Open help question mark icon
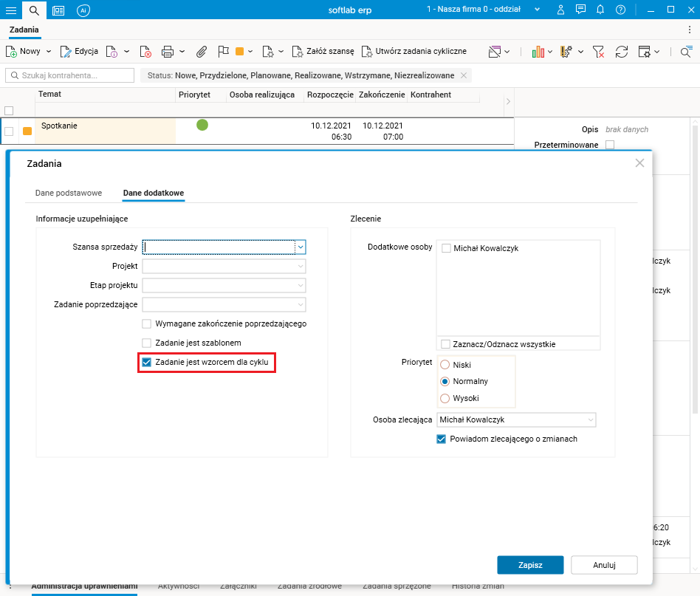The image size is (700, 596). pos(620,10)
